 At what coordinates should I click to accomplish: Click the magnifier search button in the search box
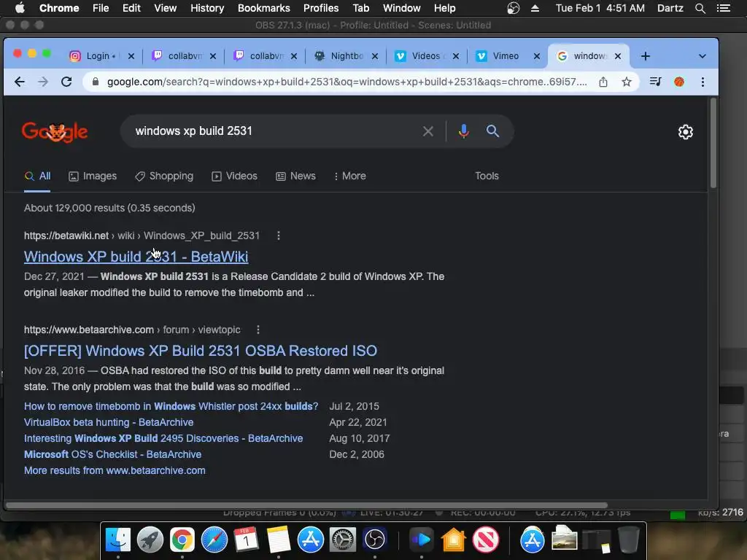pos(492,131)
